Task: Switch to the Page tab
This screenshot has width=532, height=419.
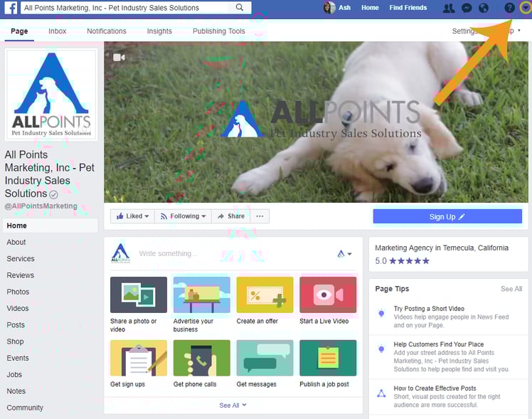Action: point(19,31)
